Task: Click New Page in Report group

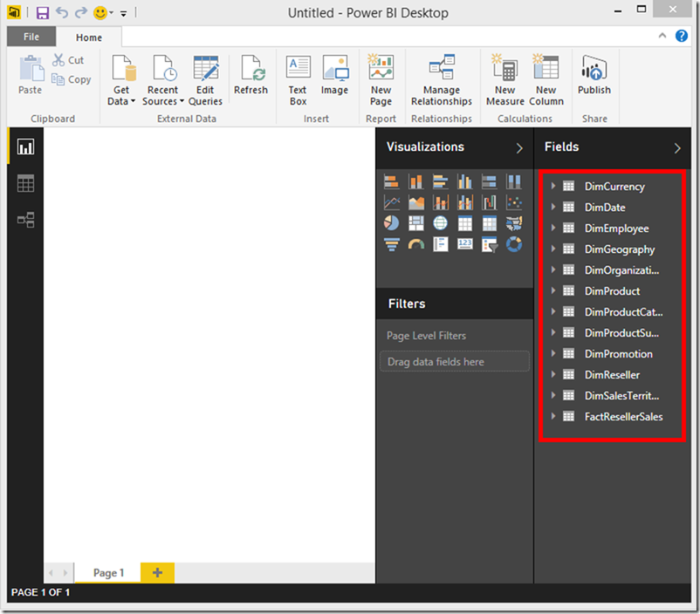Action: pos(381,80)
